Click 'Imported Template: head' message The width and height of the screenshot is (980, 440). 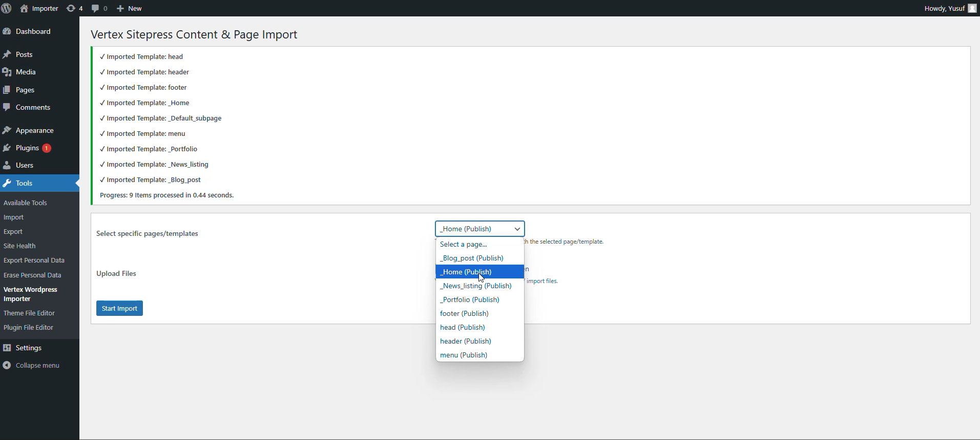tap(141, 57)
